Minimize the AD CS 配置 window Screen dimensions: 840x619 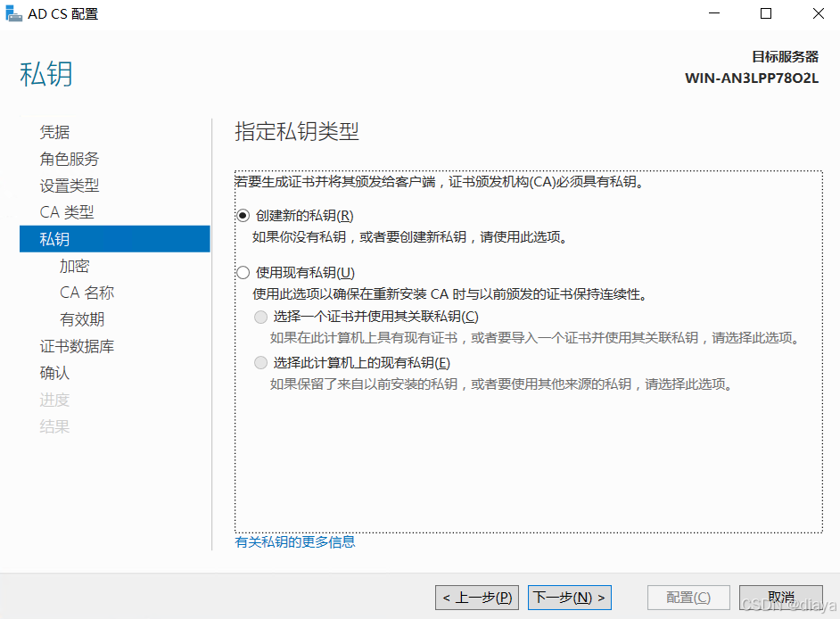714,13
